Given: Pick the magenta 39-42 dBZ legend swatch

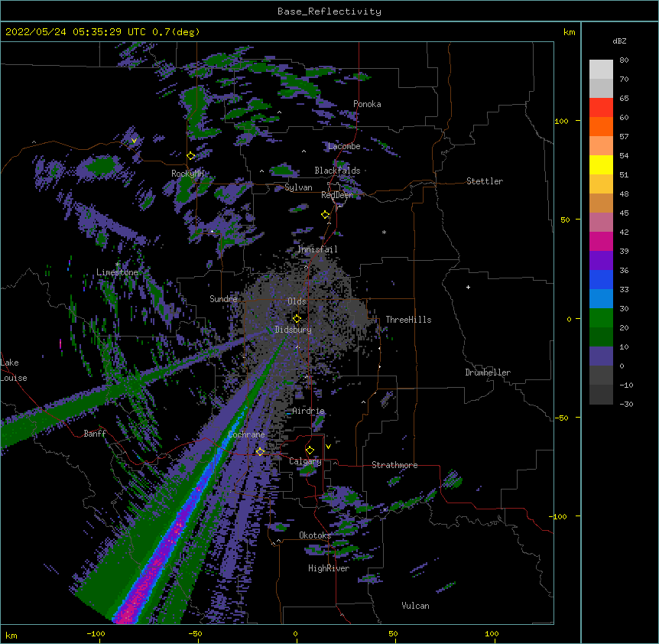Looking at the screenshot, I should point(601,241).
